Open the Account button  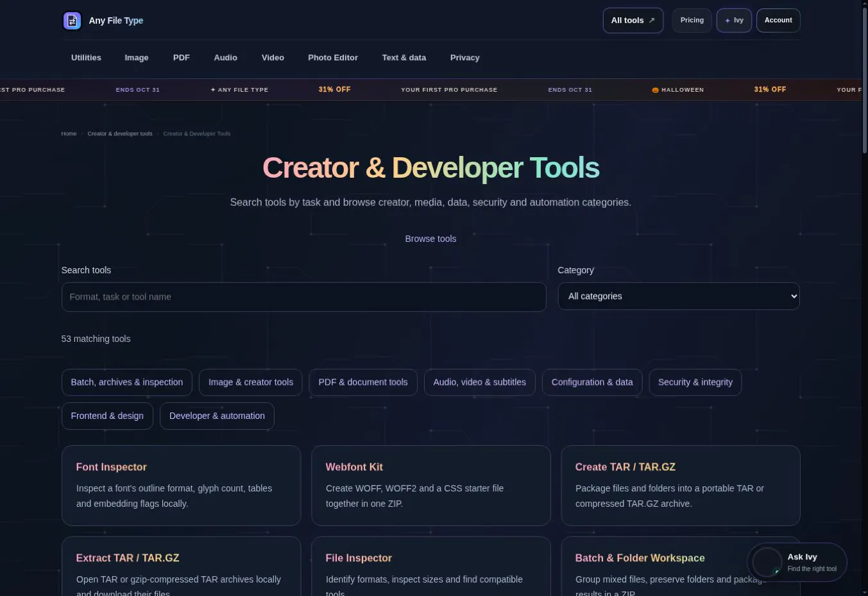pos(778,21)
